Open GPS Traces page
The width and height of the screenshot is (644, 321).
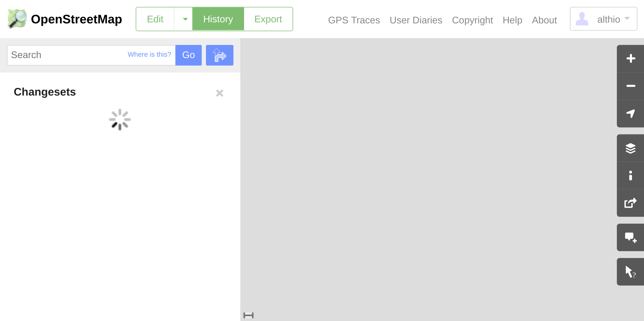354,20
